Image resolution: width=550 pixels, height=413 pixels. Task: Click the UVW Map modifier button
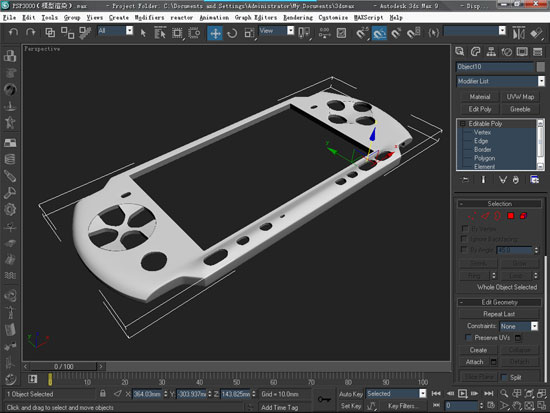(520, 97)
